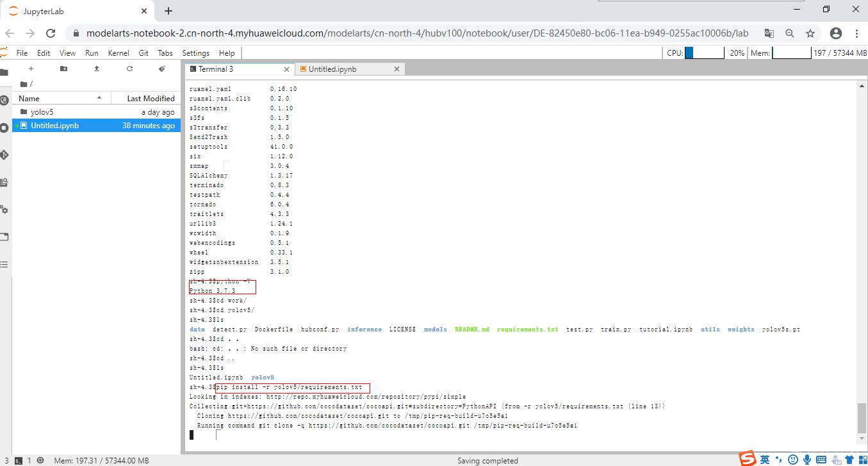Click the root folder breadcrumb icon
The image size is (868, 466).
click(24, 84)
